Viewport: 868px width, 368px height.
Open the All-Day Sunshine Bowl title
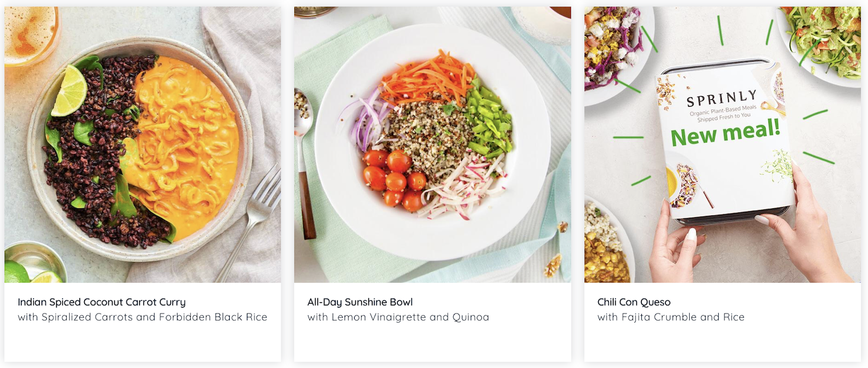(360, 302)
